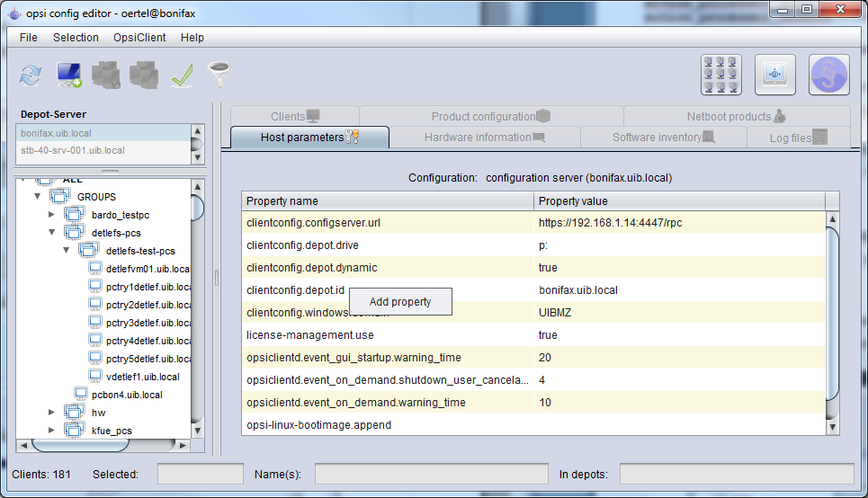Collapse the detlefs-pcs group
868x498 pixels.
point(51,233)
